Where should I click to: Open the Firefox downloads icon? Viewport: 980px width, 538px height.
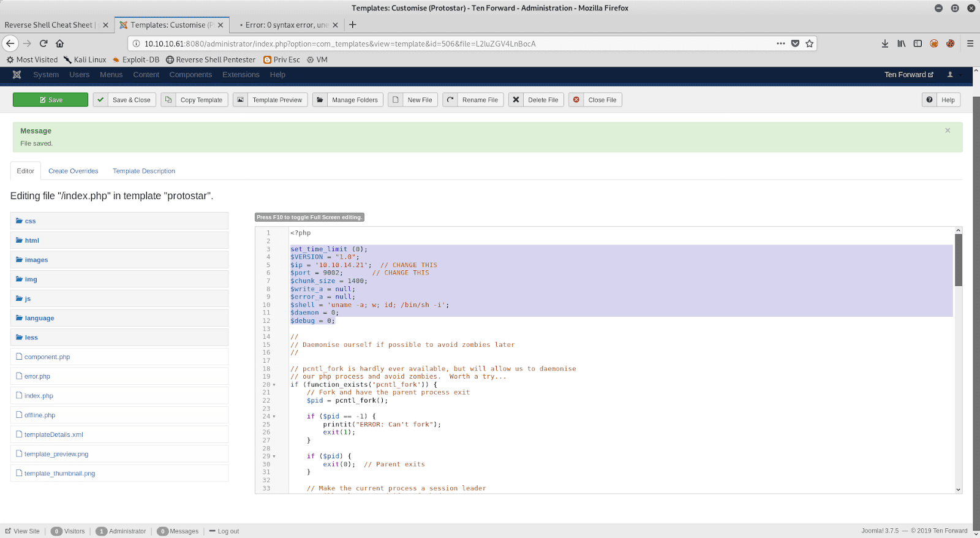[885, 44]
